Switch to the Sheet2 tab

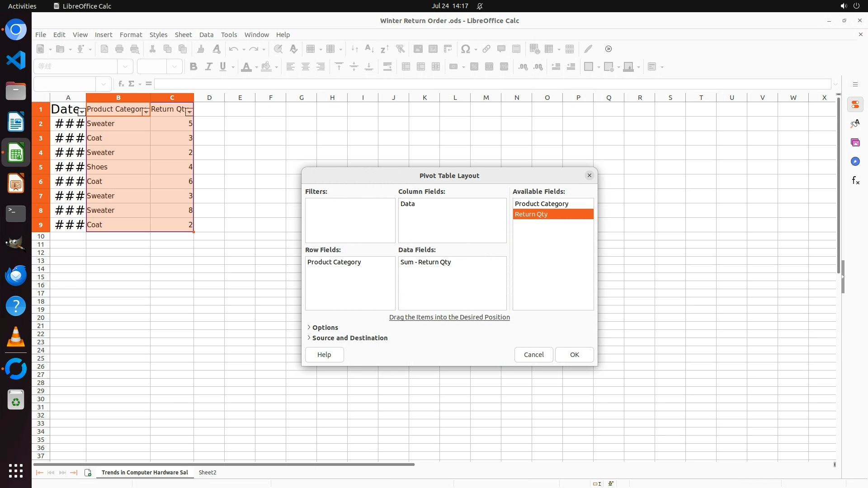tap(208, 473)
